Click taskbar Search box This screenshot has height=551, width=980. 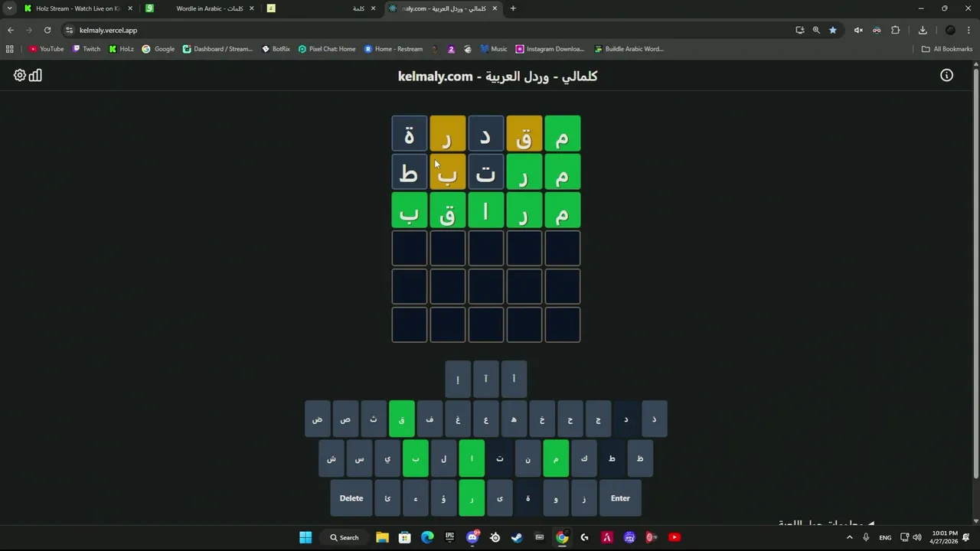(x=344, y=537)
